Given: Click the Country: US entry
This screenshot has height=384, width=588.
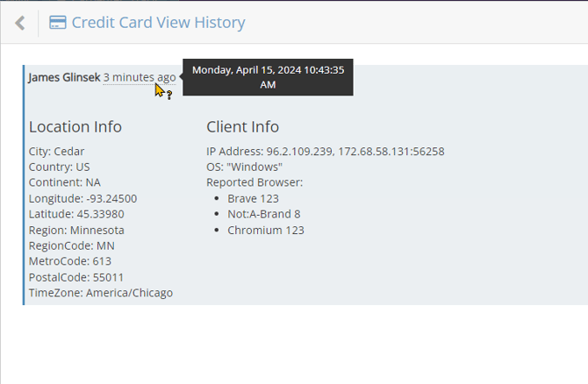Looking at the screenshot, I should 60,167.
